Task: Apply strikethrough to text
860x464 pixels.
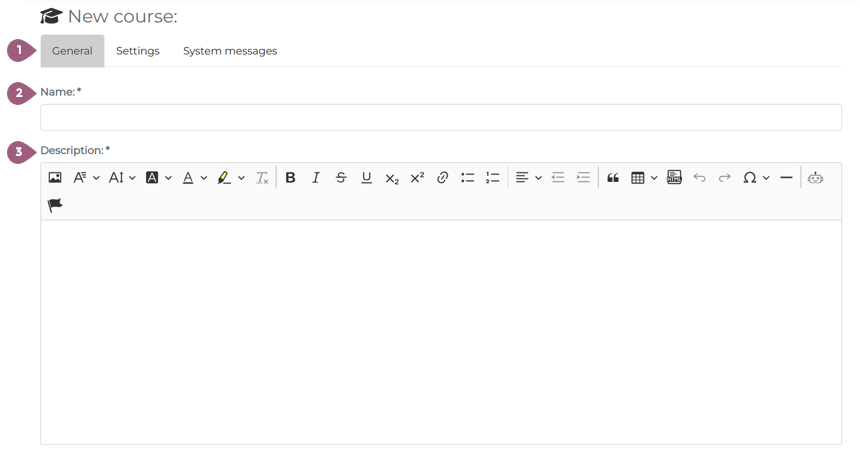Action: [341, 178]
